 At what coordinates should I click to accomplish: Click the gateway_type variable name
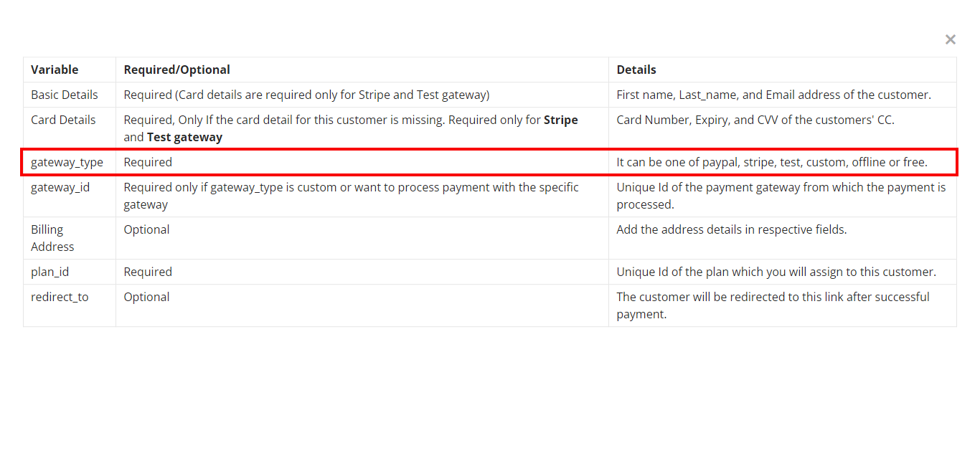67,162
